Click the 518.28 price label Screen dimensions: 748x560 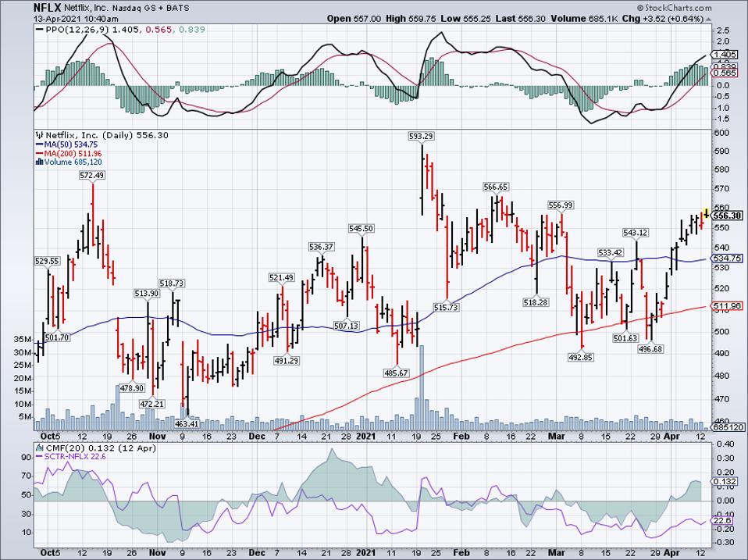click(x=536, y=302)
